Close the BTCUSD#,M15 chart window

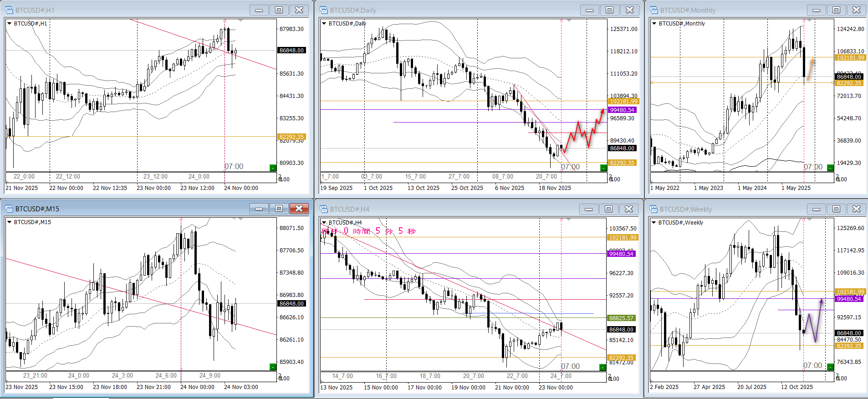tap(299, 209)
